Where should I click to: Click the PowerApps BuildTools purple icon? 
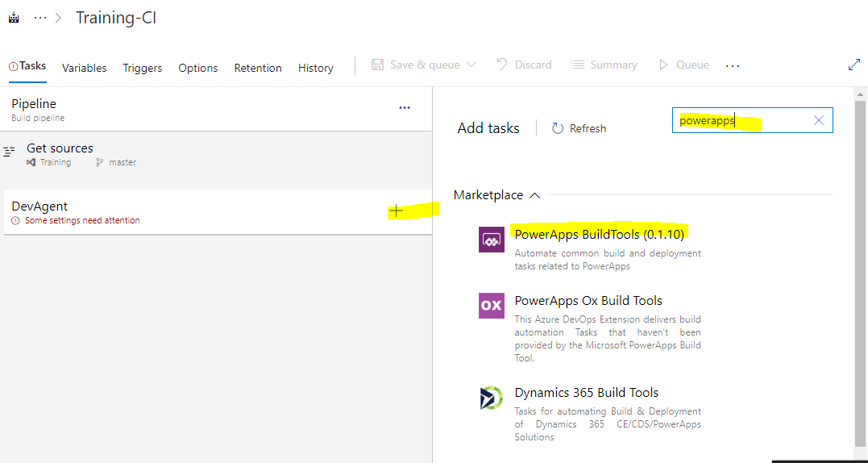coord(492,240)
